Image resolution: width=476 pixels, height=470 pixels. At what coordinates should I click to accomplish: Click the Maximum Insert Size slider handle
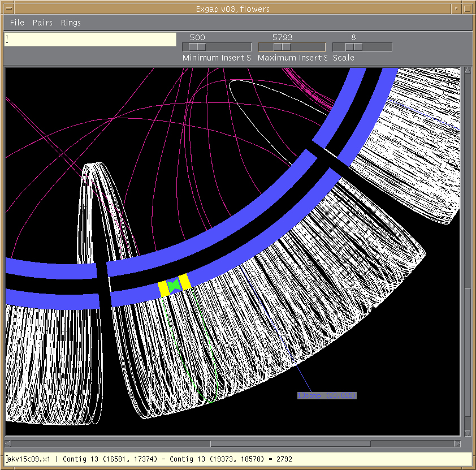coord(282,47)
